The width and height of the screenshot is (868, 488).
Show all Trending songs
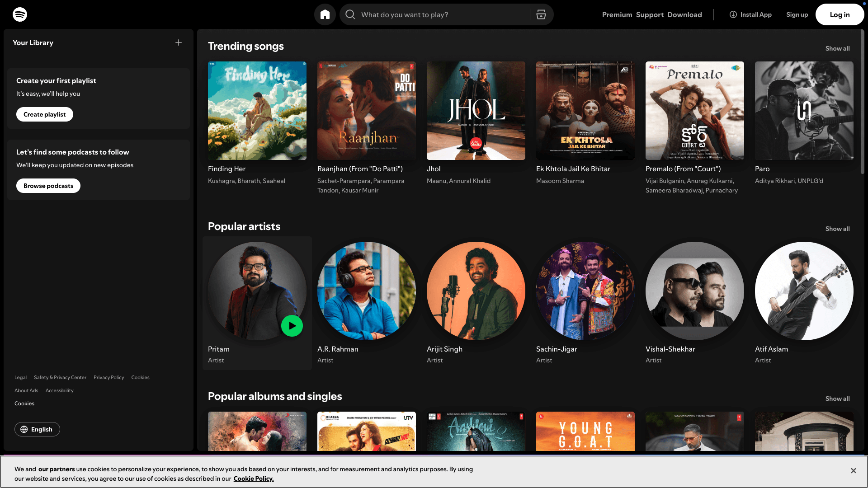[x=837, y=48]
